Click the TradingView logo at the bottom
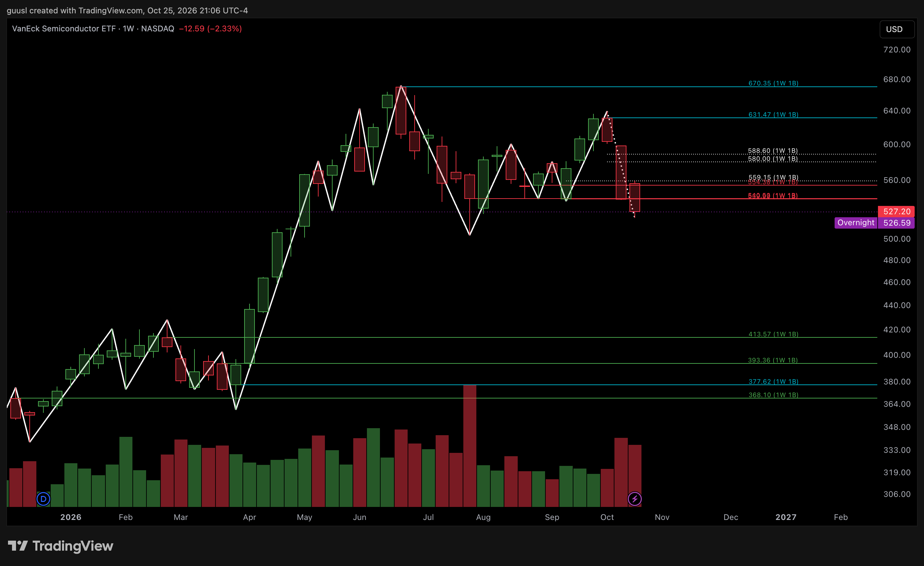The image size is (924, 566). 60,546
